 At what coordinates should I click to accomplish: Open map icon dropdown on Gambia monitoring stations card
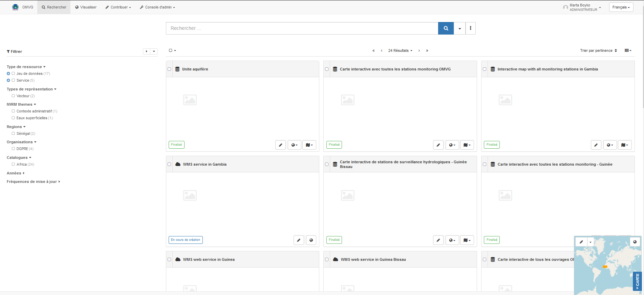click(624, 145)
